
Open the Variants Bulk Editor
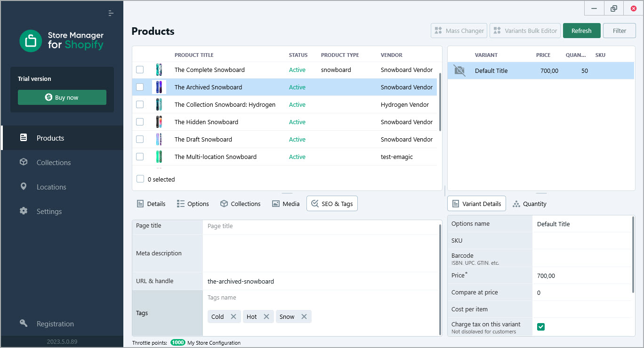(525, 31)
